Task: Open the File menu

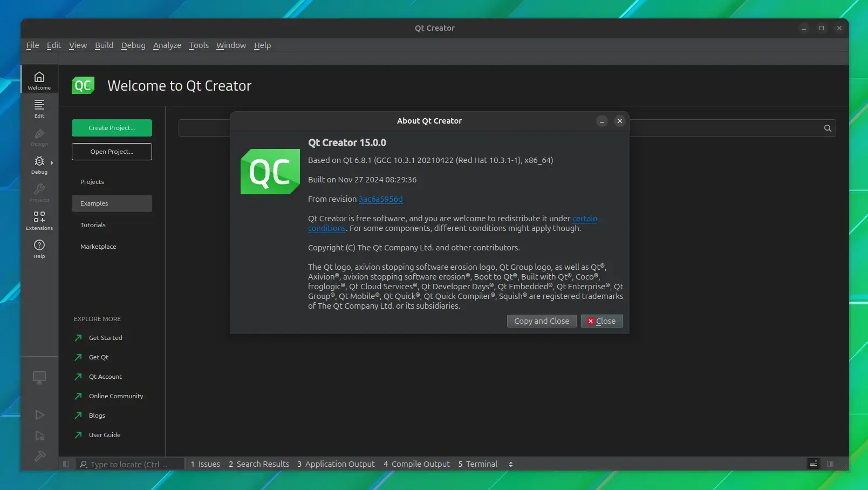Action: pos(32,45)
